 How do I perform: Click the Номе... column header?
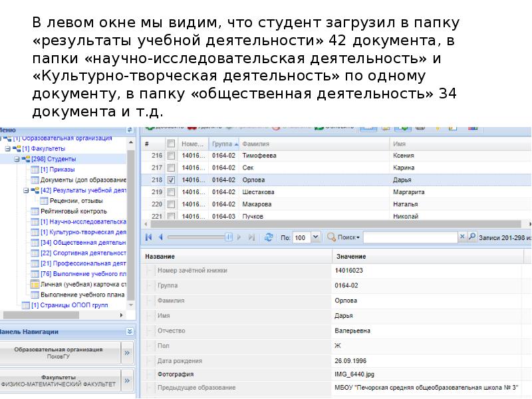[193, 144]
